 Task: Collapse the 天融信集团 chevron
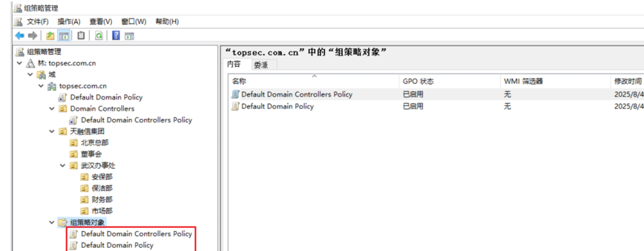click(x=52, y=132)
